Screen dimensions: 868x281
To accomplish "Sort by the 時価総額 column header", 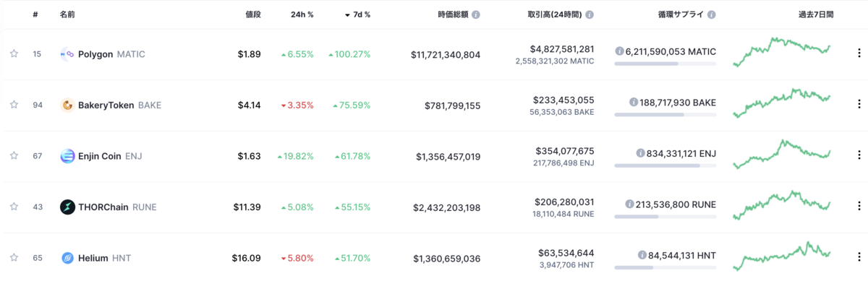I will [453, 14].
